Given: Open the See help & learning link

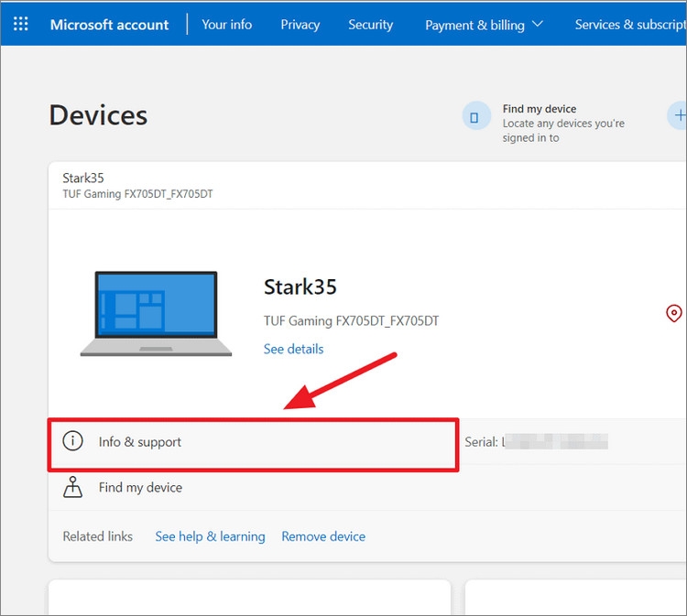Looking at the screenshot, I should click(210, 536).
